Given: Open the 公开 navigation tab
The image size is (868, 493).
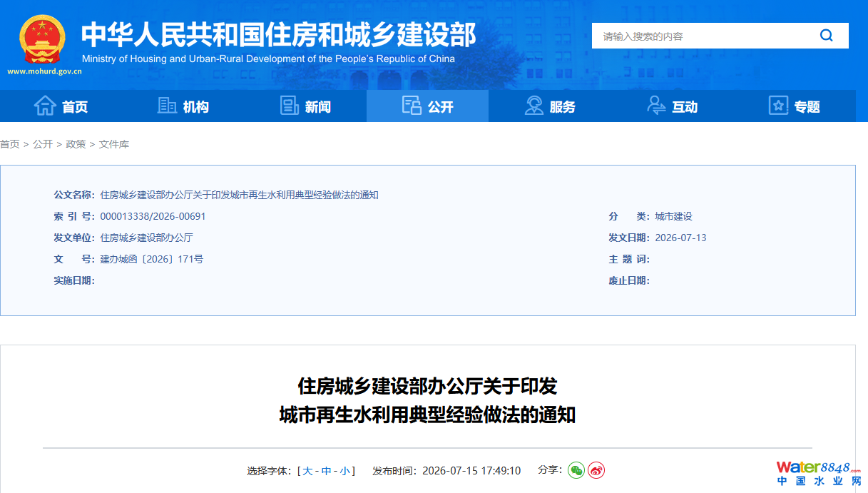Looking at the screenshot, I should point(427,106).
